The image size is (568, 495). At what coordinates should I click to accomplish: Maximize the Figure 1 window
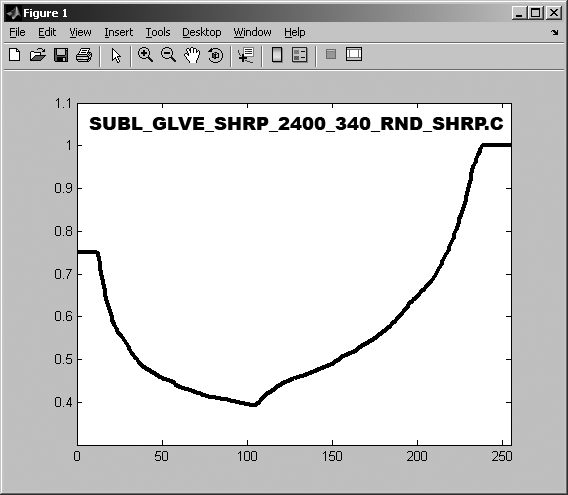pyautogui.click(x=536, y=13)
